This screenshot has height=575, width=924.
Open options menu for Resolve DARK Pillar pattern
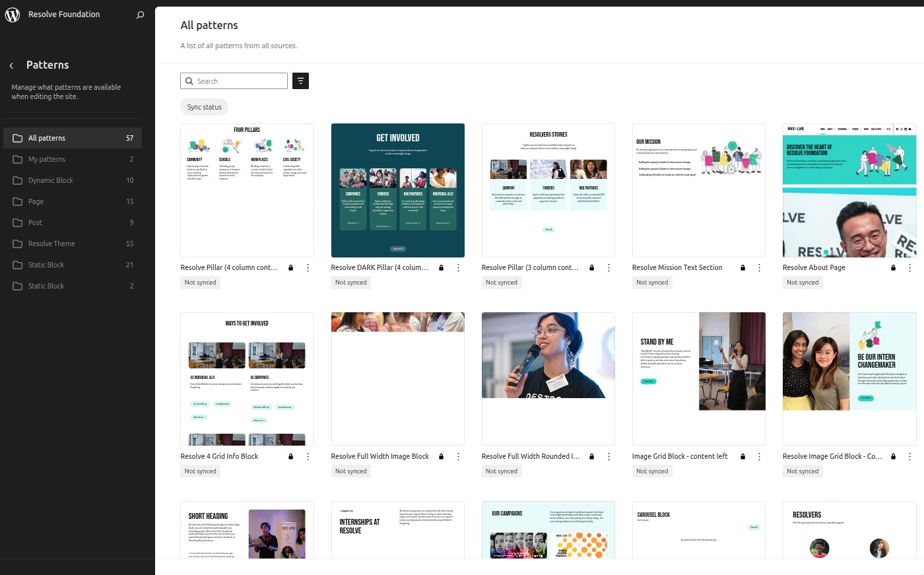(x=458, y=267)
